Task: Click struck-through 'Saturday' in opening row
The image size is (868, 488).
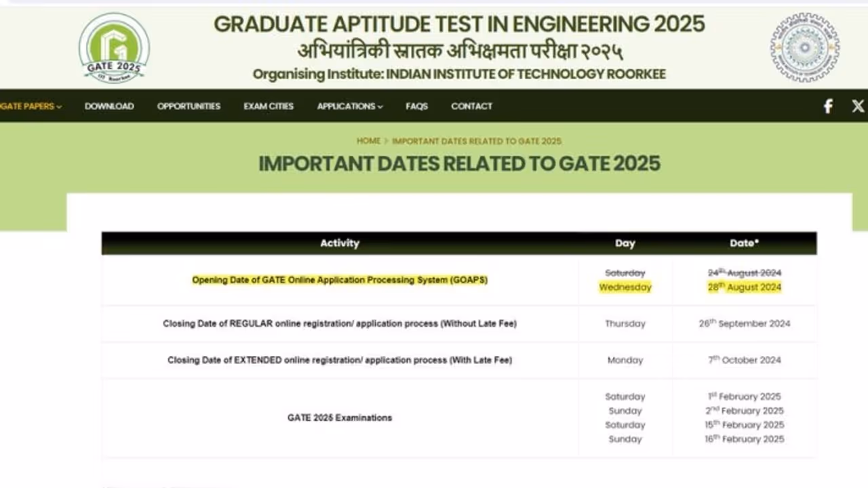Action: [625, 273]
